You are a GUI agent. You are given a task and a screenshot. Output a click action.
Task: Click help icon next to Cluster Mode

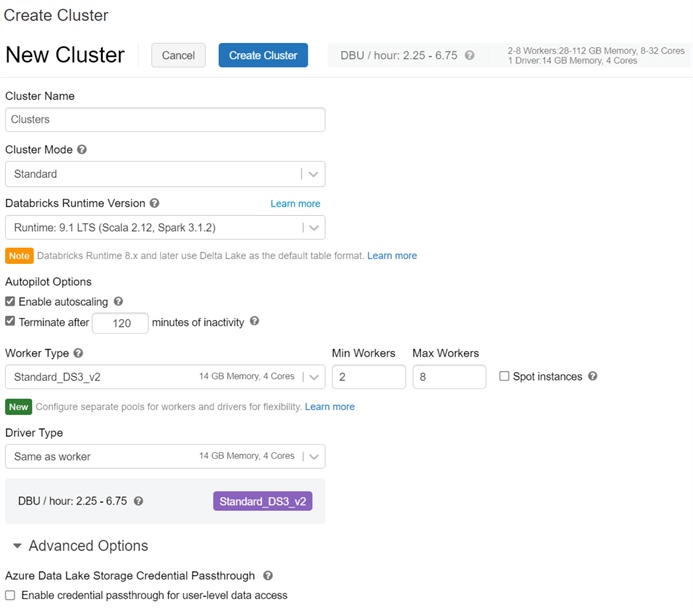click(82, 150)
